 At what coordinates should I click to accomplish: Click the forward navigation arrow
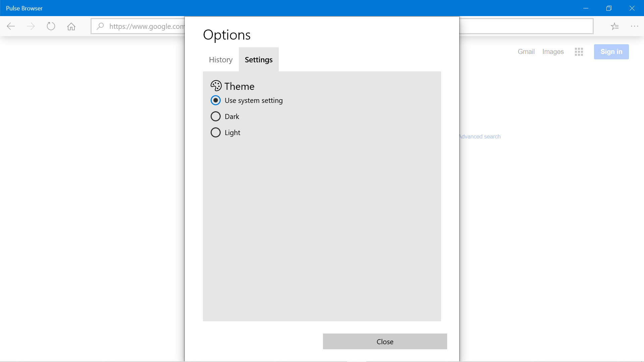coord(31,26)
